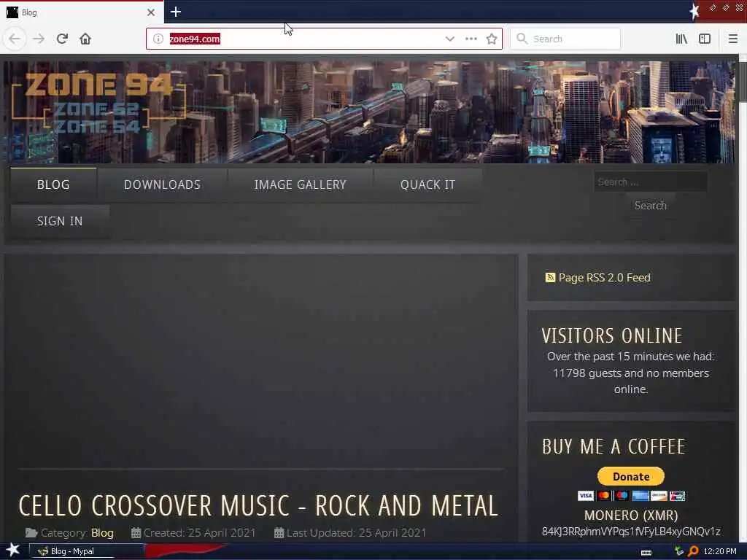Image resolution: width=747 pixels, height=560 pixels.
Task: Close the Blog tab
Action: click(x=151, y=12)
